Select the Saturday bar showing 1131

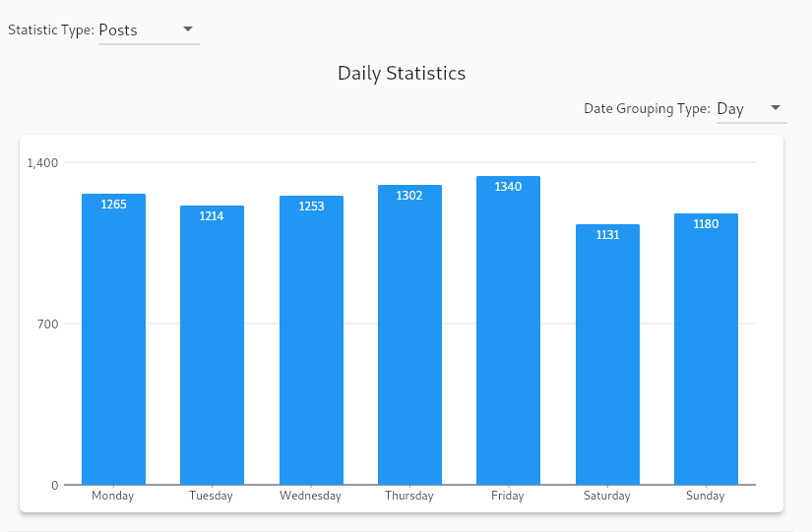(607, 354)
